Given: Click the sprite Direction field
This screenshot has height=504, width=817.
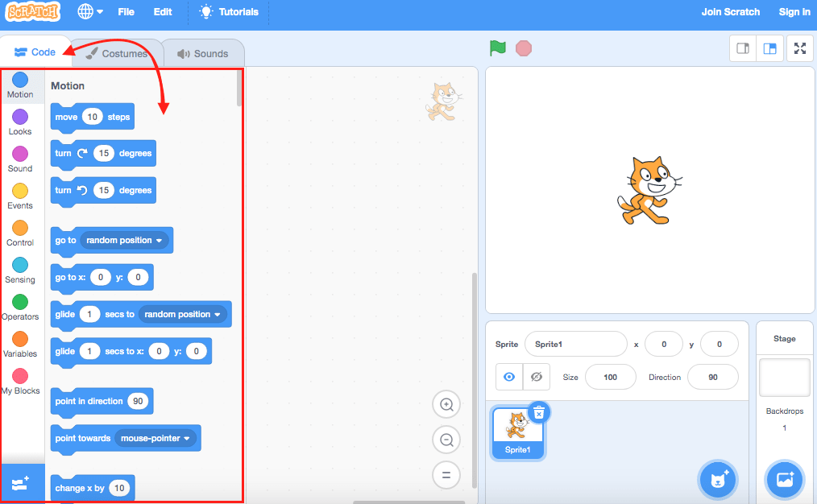Looking at the screenshot, I should pyautogui.click(x=713, y=377).
